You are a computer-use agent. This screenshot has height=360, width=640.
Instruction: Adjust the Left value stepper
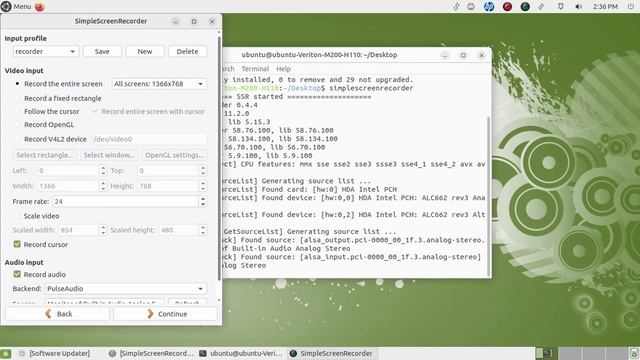click(x=103, y=171)
